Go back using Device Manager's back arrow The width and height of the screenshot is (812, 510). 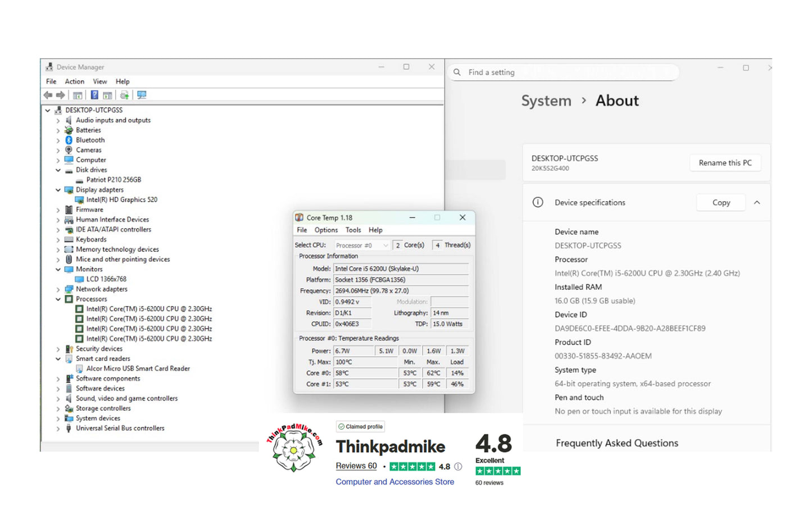tap(48, 95)
